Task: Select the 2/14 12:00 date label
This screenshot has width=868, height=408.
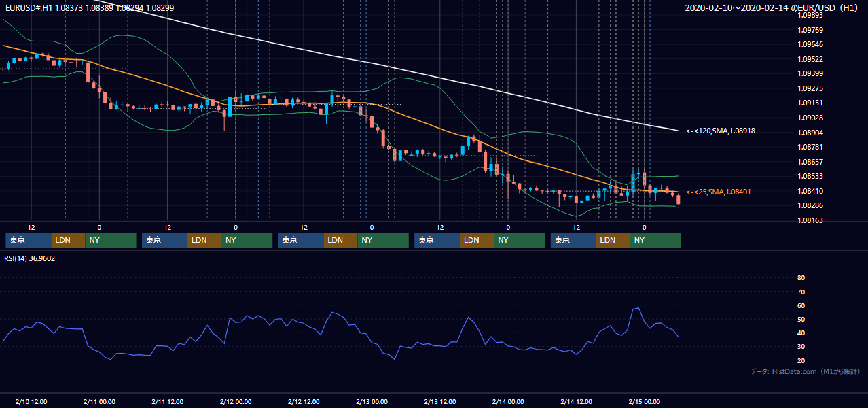Action: (576, 401)
